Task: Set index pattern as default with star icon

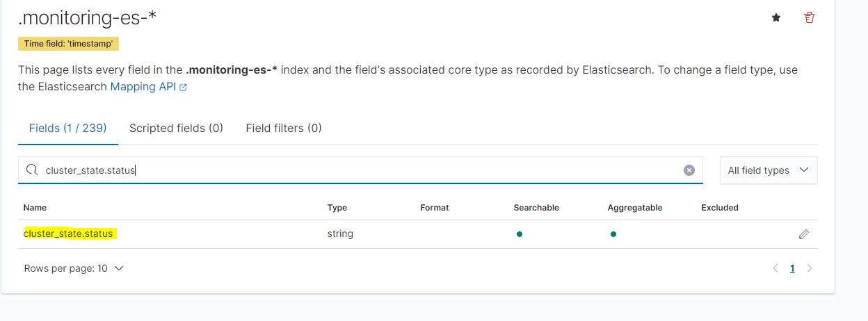Action: tap(776, 18)
